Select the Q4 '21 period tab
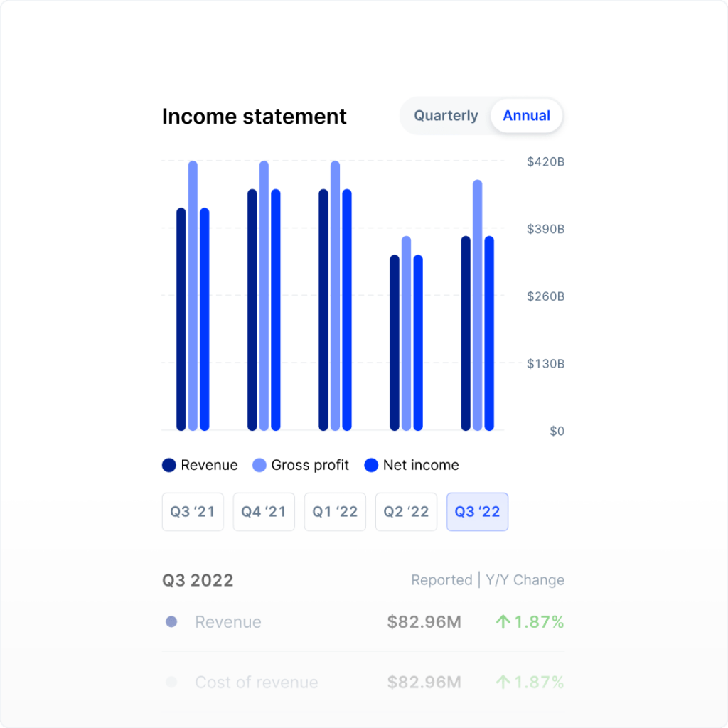The height and width of the screenshot is (728, 728). point(264,512)
